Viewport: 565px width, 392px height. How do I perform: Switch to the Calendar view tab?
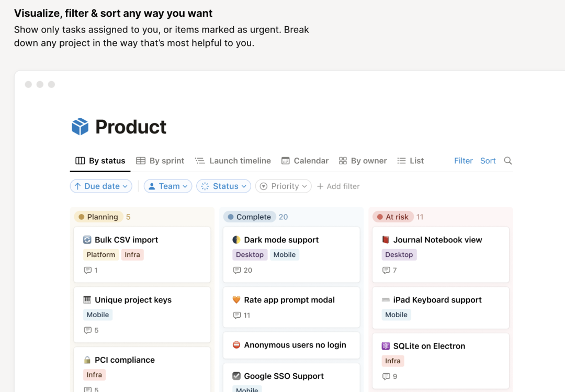(x=305, y=161)
